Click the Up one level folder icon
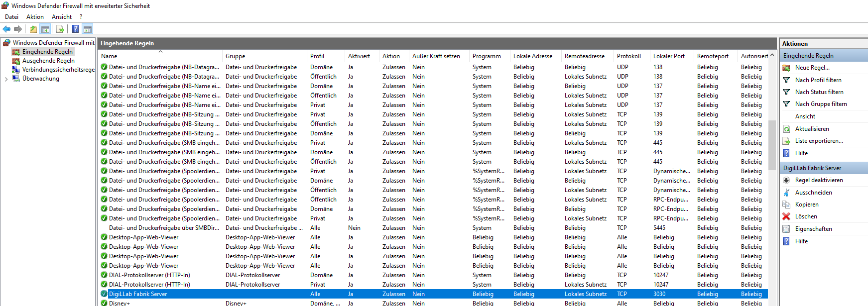 [33, 29]
